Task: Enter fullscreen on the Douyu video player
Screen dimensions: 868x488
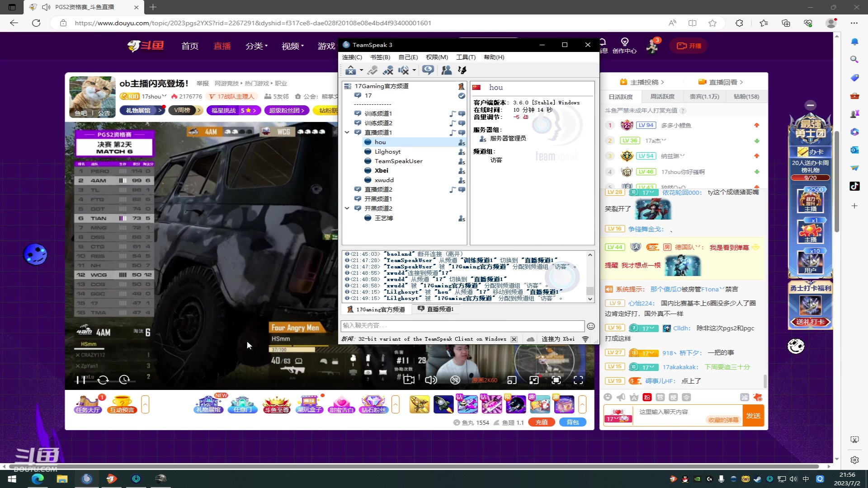Action: coord(578,380)
